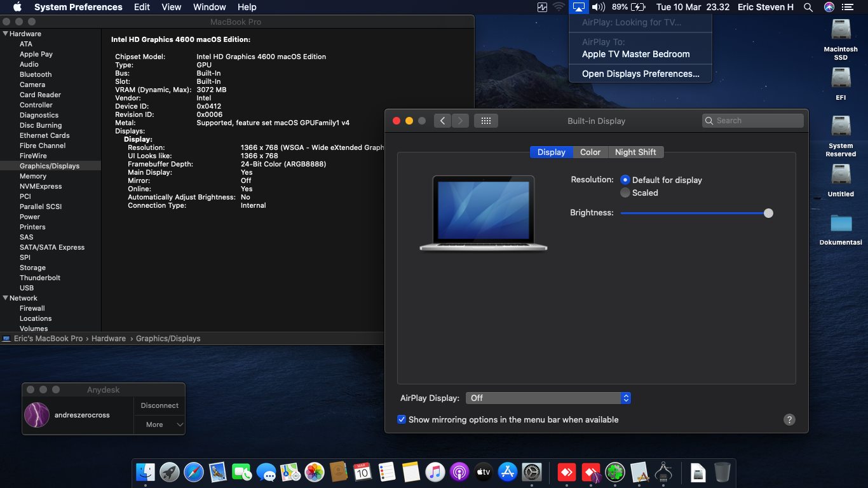The image size is (868, 488).
Task: Open the Help menu
Action: 247,7
